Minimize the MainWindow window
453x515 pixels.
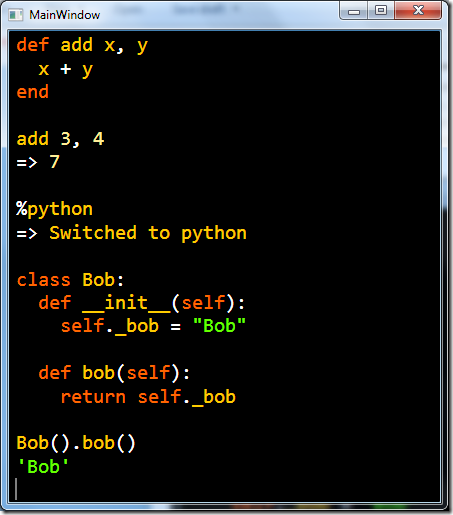click(354, 11)
